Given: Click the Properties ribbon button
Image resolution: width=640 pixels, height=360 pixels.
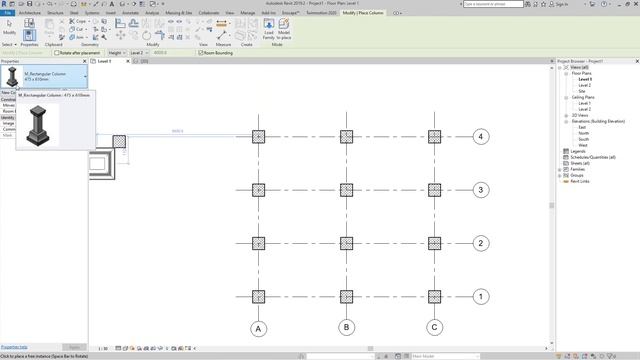Looking at the screenshot, I should pos(29,36).
